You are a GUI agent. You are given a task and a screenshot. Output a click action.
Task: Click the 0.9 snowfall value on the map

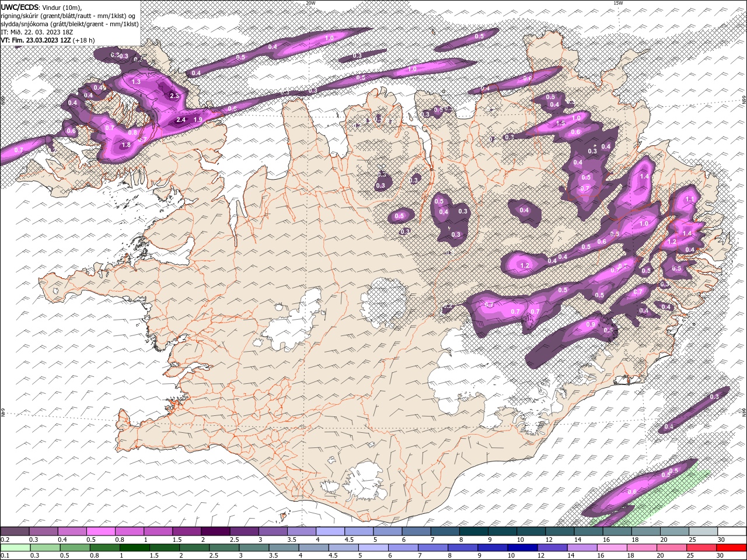pos(590,324)
